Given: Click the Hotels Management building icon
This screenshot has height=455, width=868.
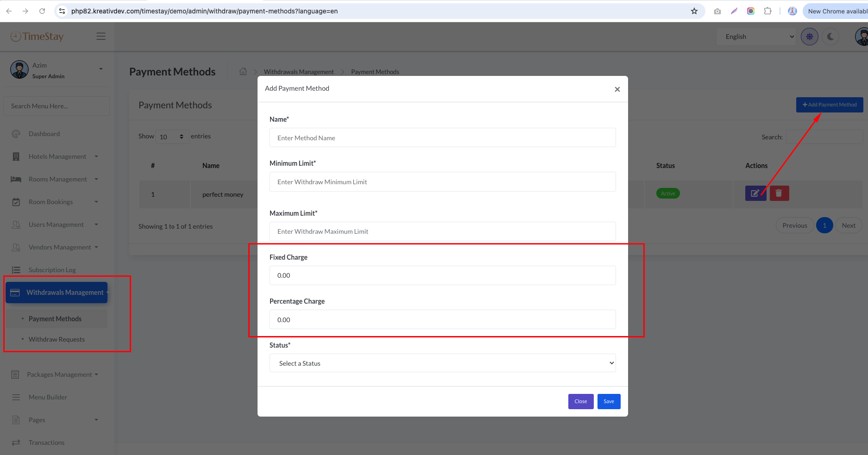Looking at the screenshot, I should pos(16,156).
